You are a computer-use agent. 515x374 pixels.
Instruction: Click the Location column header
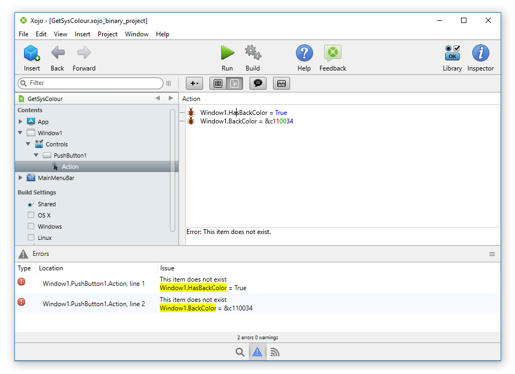[x=51, y=268]
